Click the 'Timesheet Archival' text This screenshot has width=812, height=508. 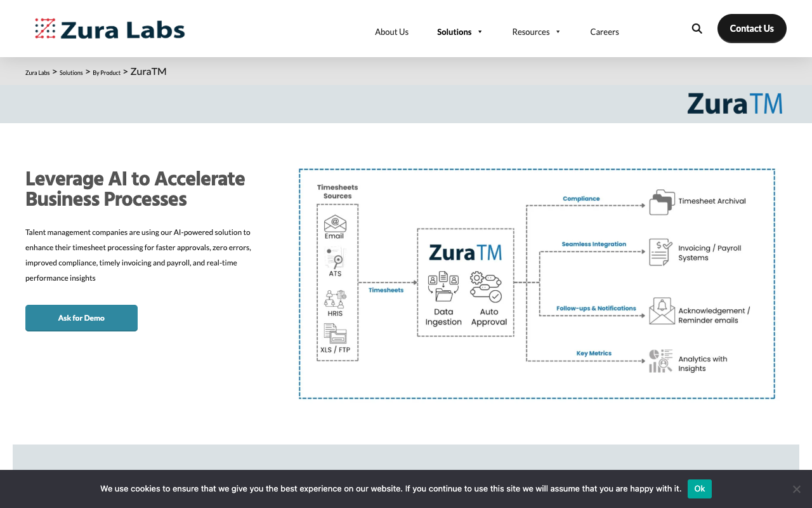point(712,201)
